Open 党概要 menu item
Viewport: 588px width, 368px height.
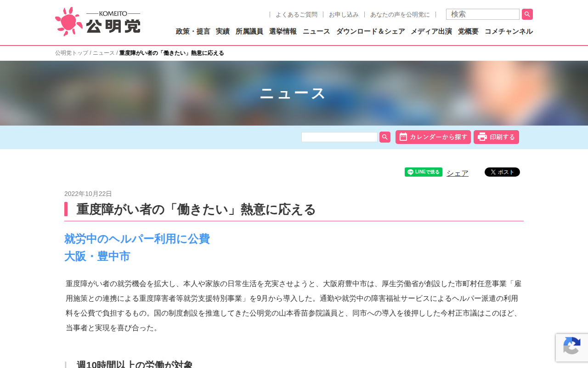(x=468, y=31)
